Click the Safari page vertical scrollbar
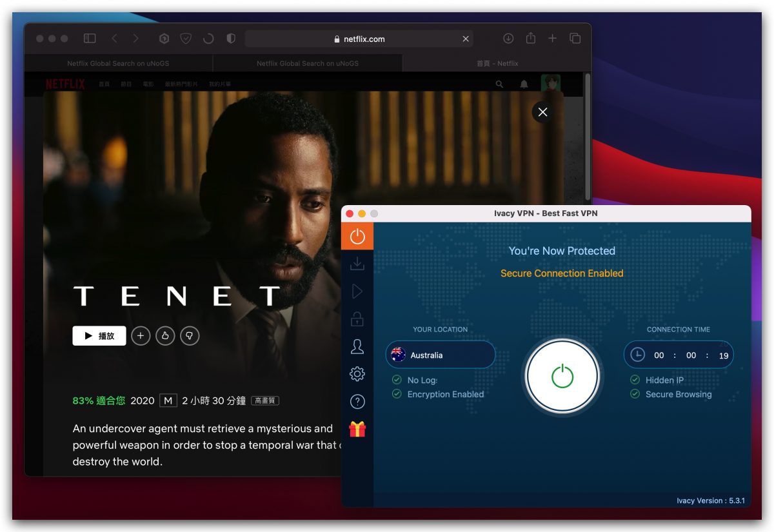 [x=588, y=137]
